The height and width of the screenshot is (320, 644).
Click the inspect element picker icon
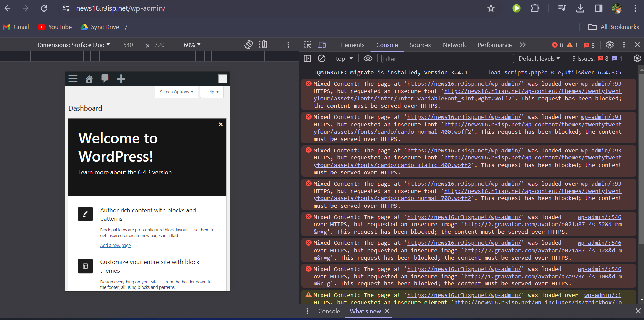click(307, 45)
